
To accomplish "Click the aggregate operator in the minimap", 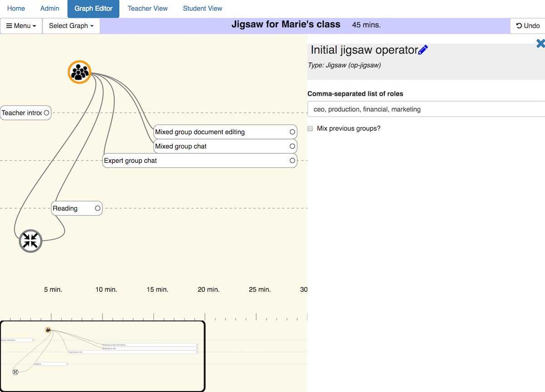I will (x=15, y=372).
